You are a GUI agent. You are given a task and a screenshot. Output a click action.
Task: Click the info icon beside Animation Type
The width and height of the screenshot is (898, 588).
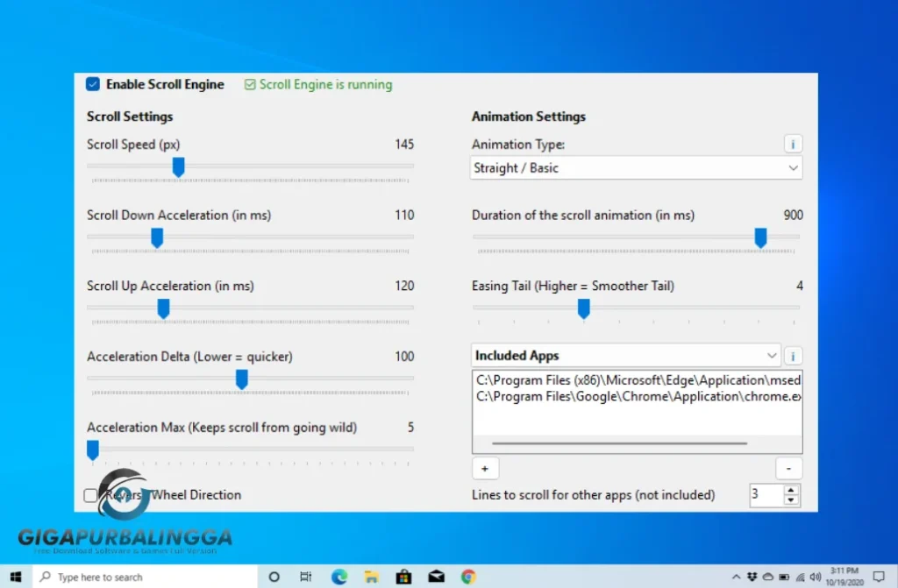(793, 144)
